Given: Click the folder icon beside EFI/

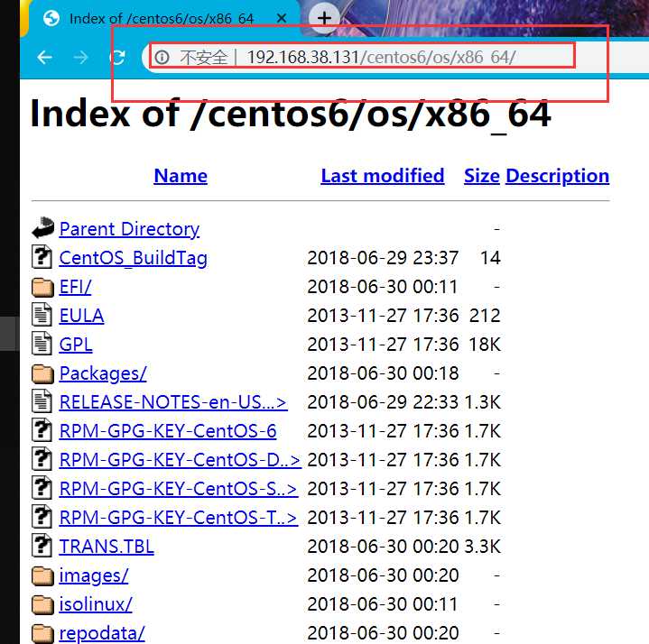Looking at the screenshot, I should click(42, 287).
